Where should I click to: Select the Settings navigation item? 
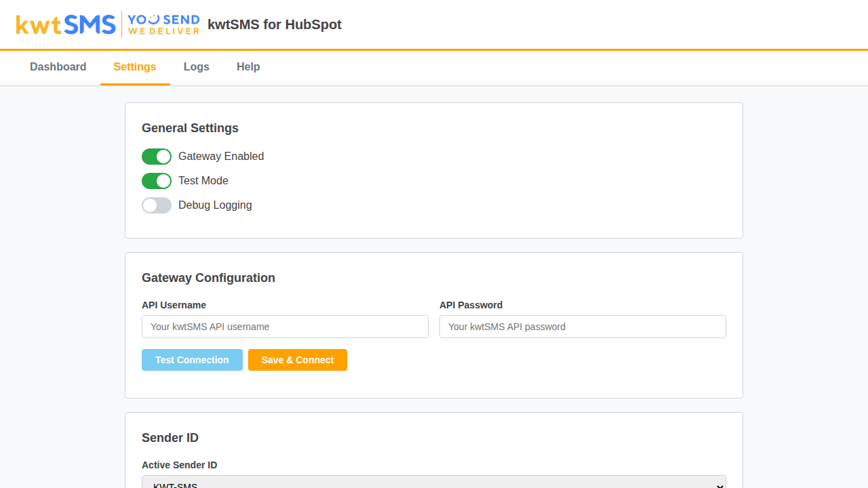coord(134,67)
